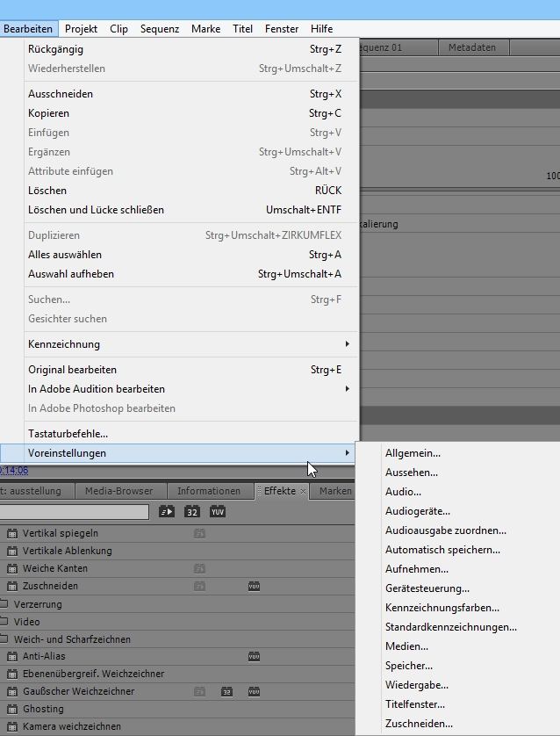The width and height of the screenshot is (560, 736).
Task: Open Allgemein... preferences
Action: [413, 453]
